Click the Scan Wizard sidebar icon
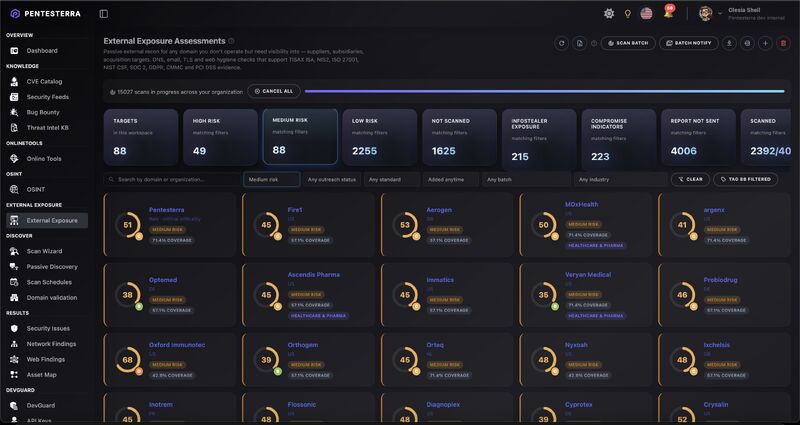The image size is (800, 425). pyautogui.click(x=15, y=251)
